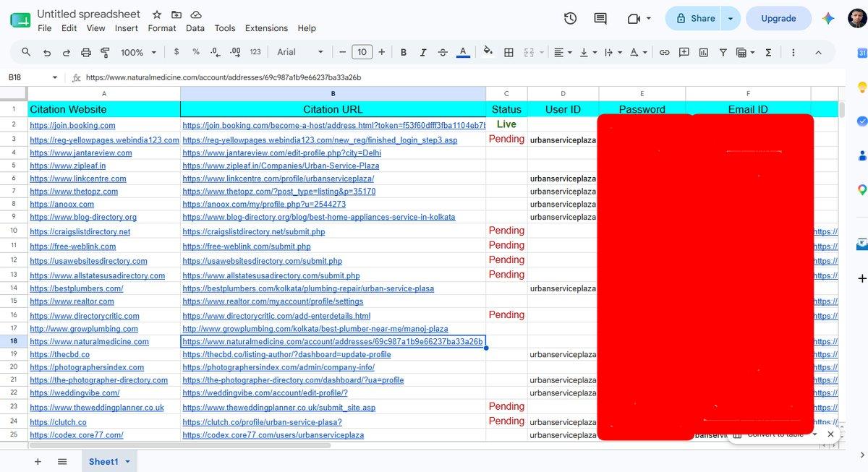The image size is (868, 472).
Task: Open version history clock icon
Action: point(570,18)
